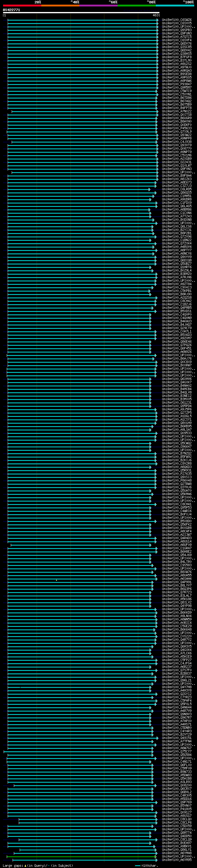Select hit UniRef100_Q9SPB3
Screen dimensions: 197x868
(176, 30)
